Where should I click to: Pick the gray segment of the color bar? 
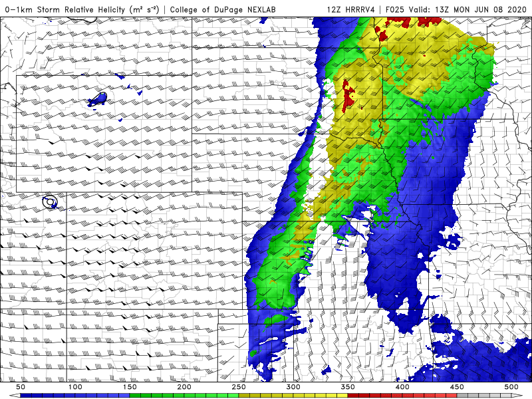pyautogui.click(x=484, y=396)
